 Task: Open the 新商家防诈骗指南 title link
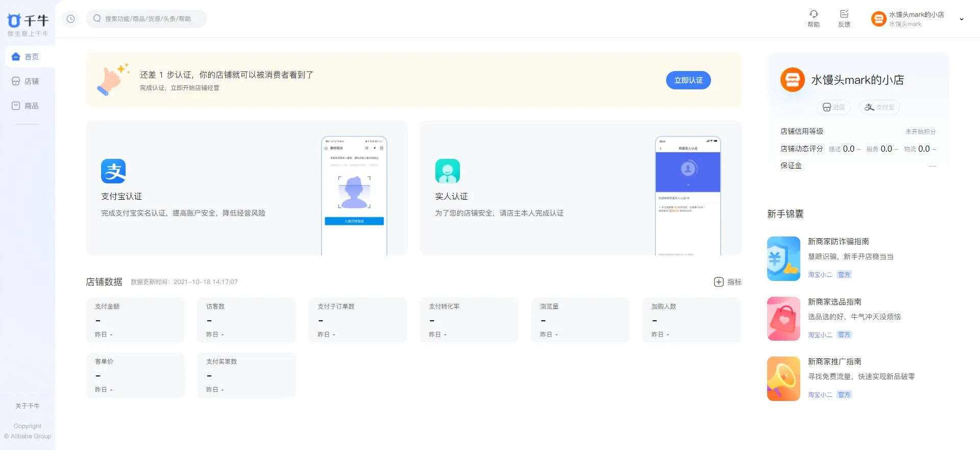(x=838, y=242)
